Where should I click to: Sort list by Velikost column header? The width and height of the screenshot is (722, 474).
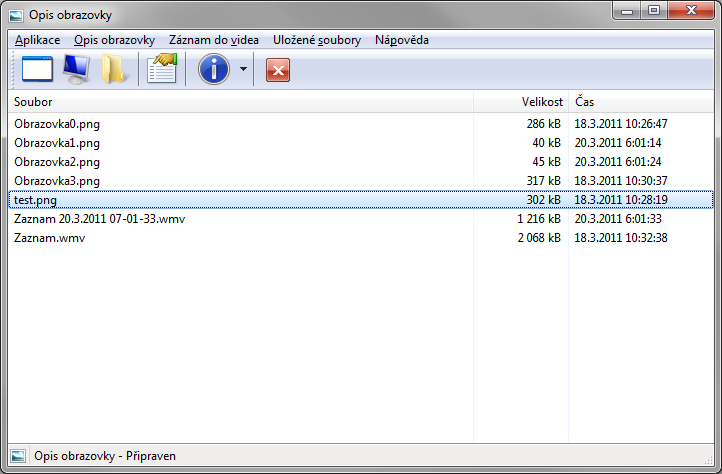520,102
